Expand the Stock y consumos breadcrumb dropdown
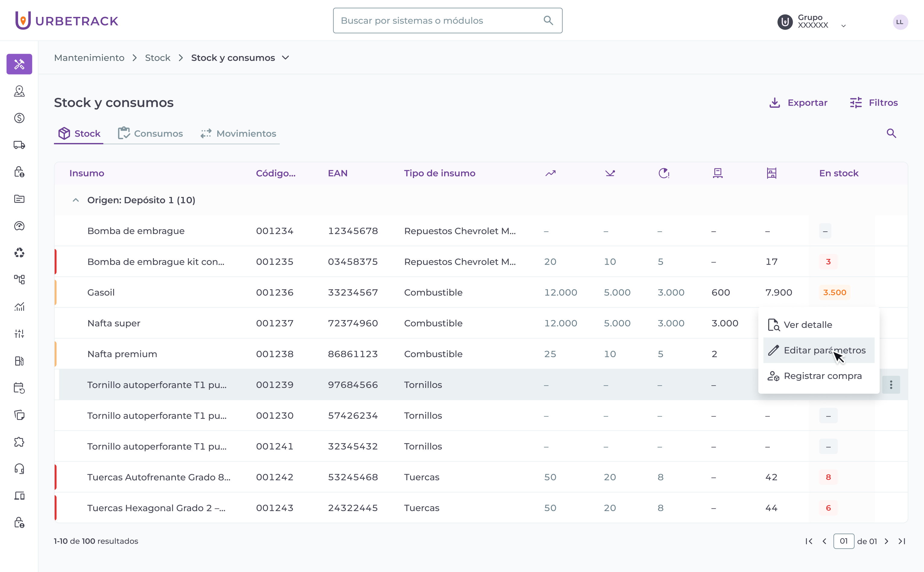Viewport: 924px width, 572px height. (x=286, y=58)
